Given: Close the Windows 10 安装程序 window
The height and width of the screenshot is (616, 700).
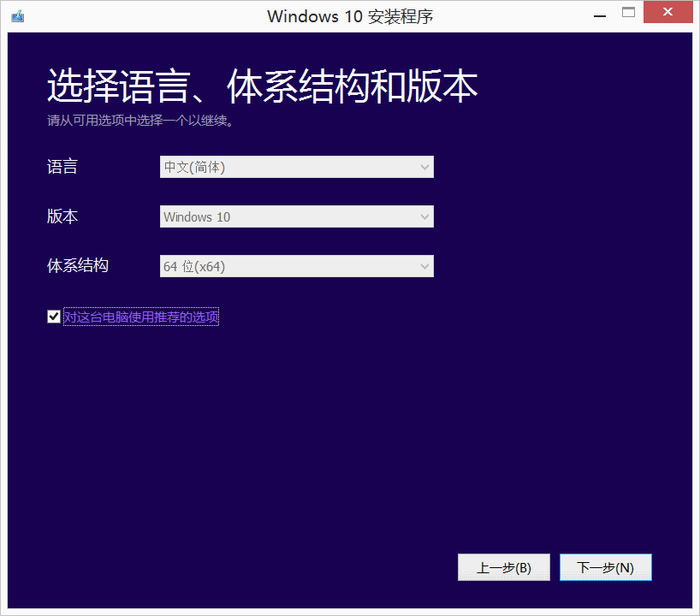Looking at the screenshot, I should point(667,12).
